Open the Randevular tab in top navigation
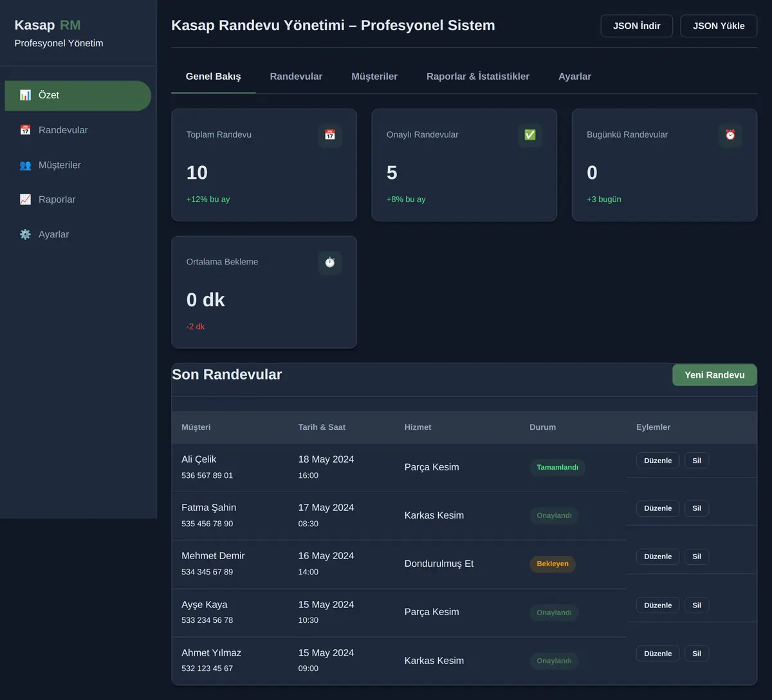This screenshot has height=700, width=772. click(x=296, y=77)
